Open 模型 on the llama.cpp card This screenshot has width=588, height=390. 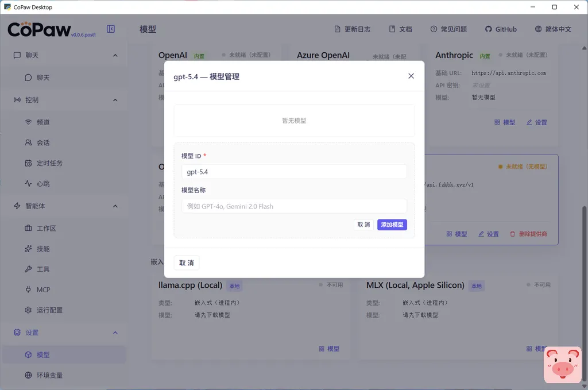tap(329, 349)
